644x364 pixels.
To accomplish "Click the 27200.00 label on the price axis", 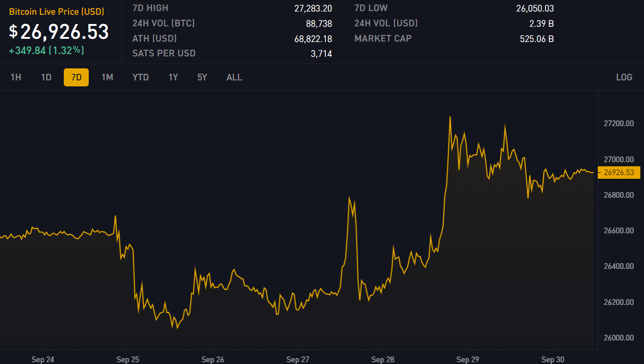I will click(619, 123).
